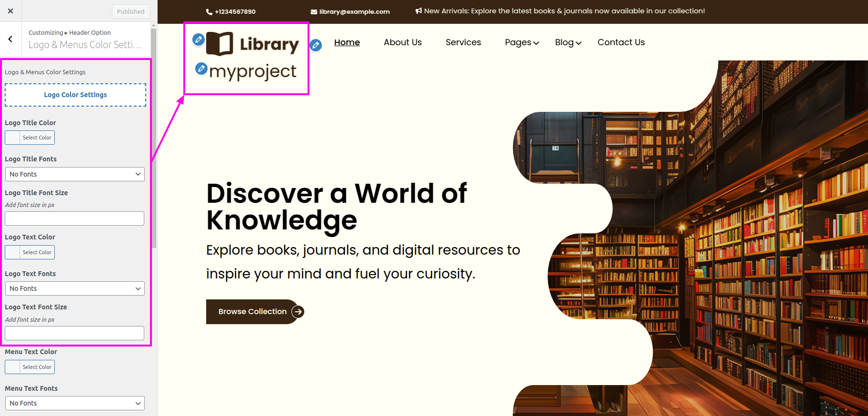Click the About Us navigation link
Viewport: 868px width, 416px height.
tap(403, 42)
